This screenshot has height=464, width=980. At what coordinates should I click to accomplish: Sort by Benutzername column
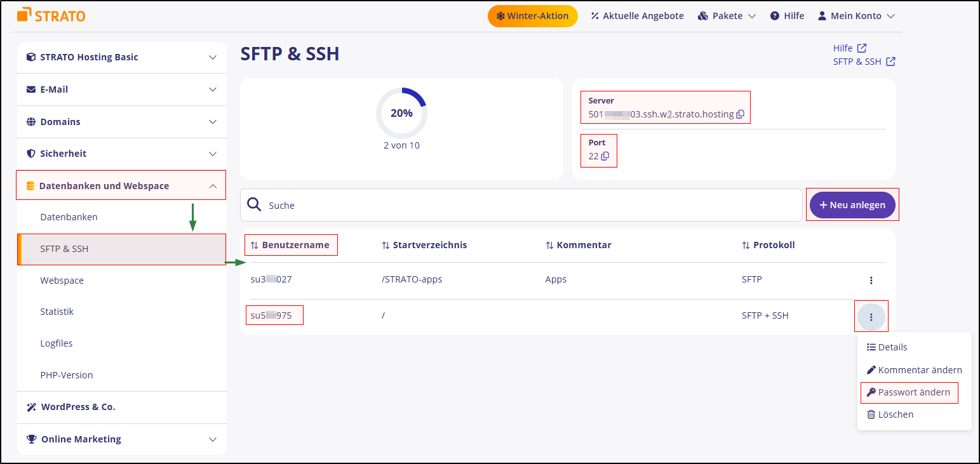(x=290, y=245)
